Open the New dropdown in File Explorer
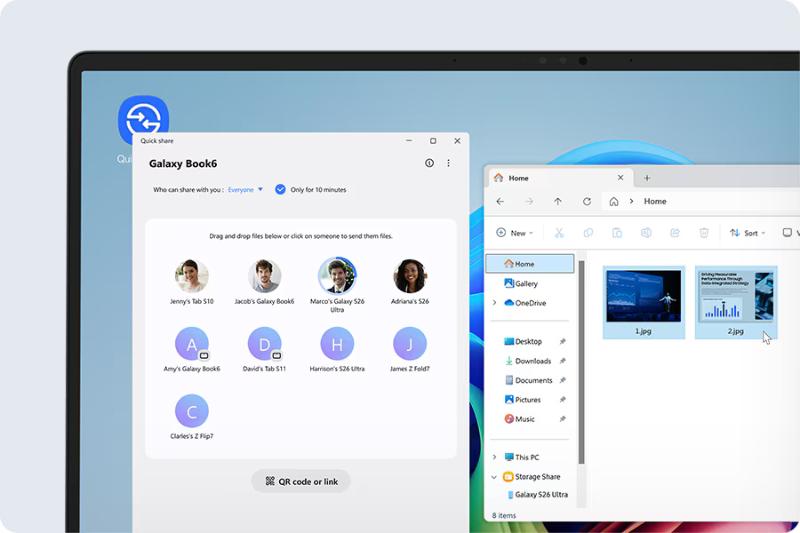Image resolution: width=800 pixels, height=533 pixels. click(x=514, y=233)
